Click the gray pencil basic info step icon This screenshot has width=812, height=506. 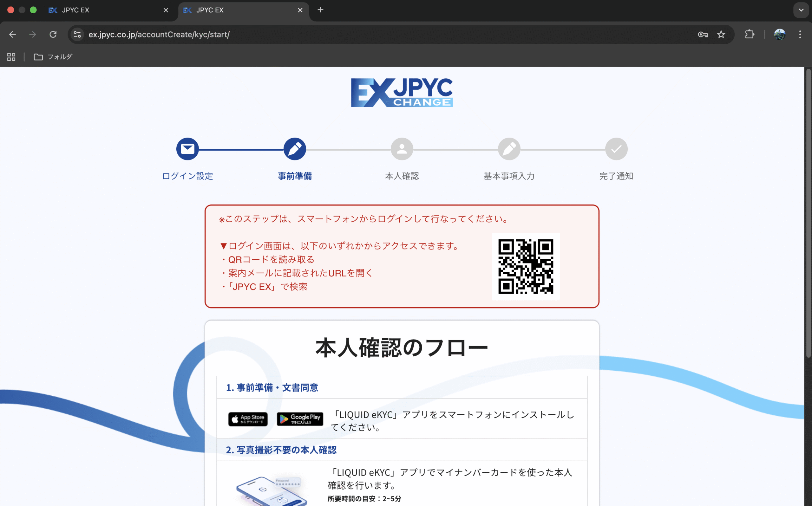pyautogui.click(x=509, y=149)
